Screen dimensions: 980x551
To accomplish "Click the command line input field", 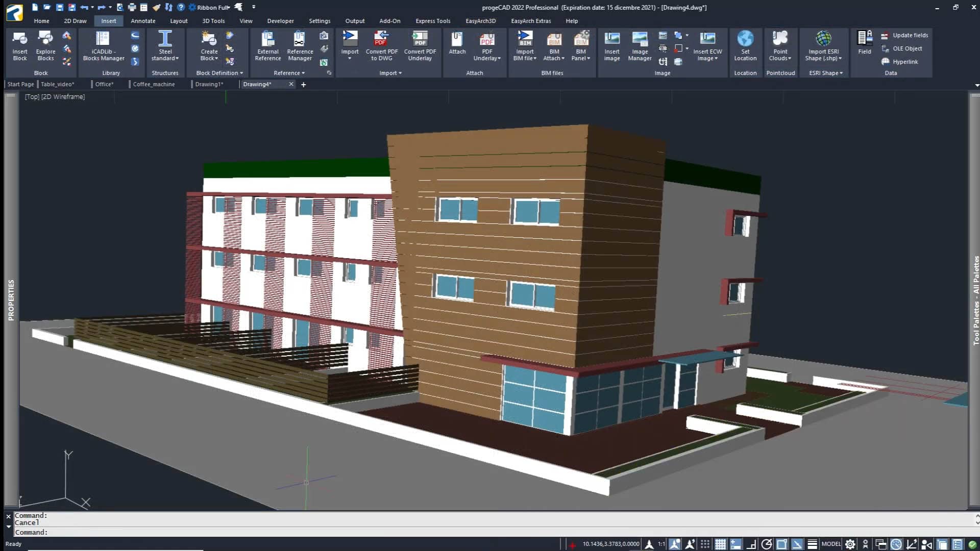I will 495,532.
